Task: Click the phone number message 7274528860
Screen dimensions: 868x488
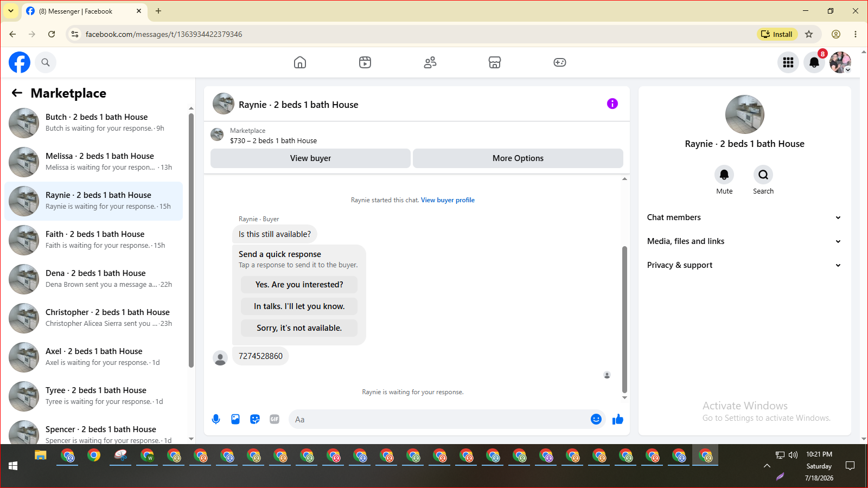Action: pyautogui.click(x=260, y=356)
